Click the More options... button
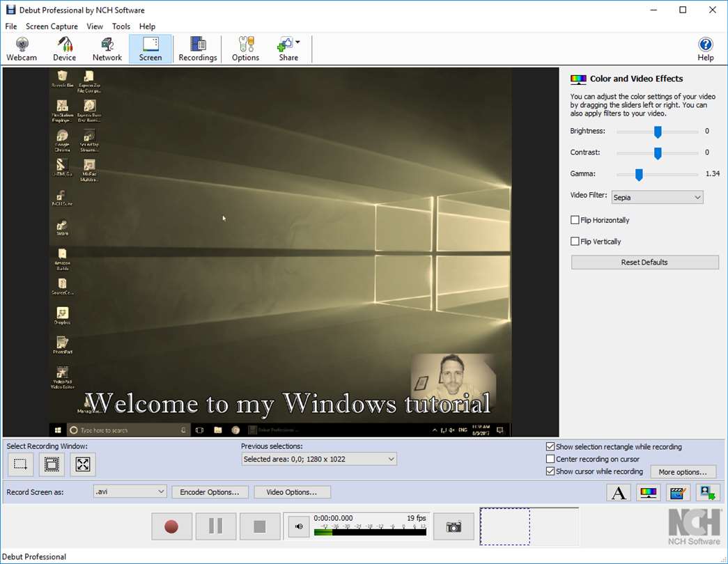The width and height of the screenshot is (728, 564). (x=683, y=471)
